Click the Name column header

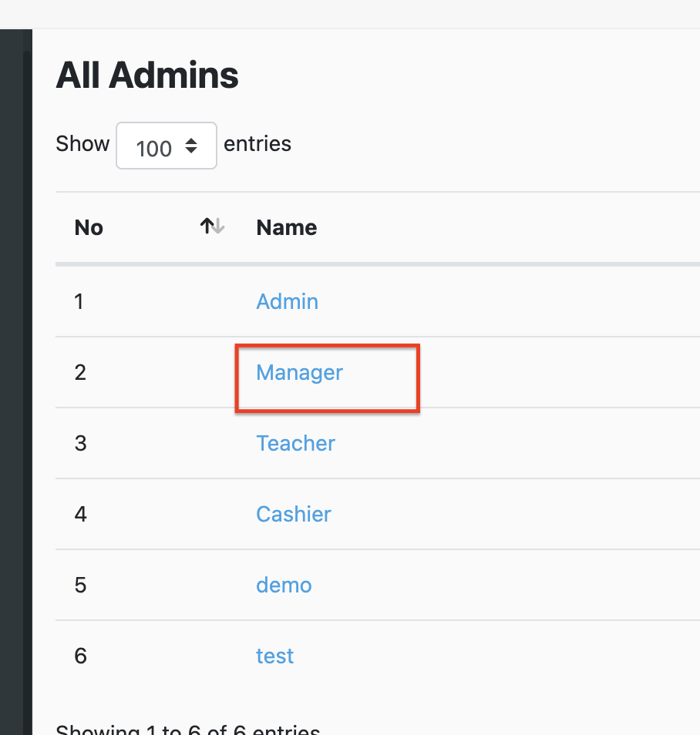(287, 228)
